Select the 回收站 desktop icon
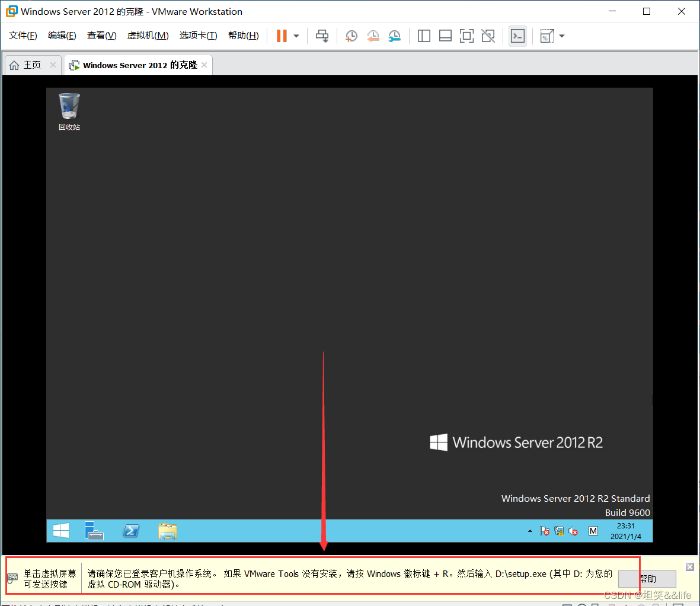 pyautogui.click(x=69, y=112)
